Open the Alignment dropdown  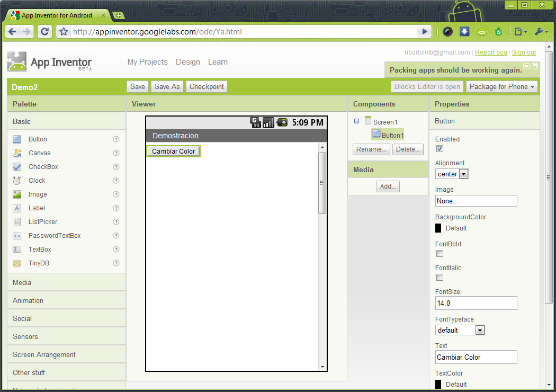(464, 174)
